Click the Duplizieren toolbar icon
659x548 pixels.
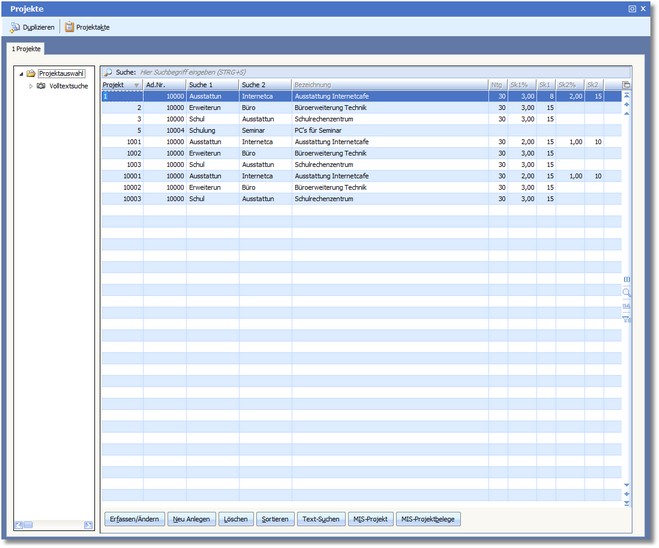point(16,27)
